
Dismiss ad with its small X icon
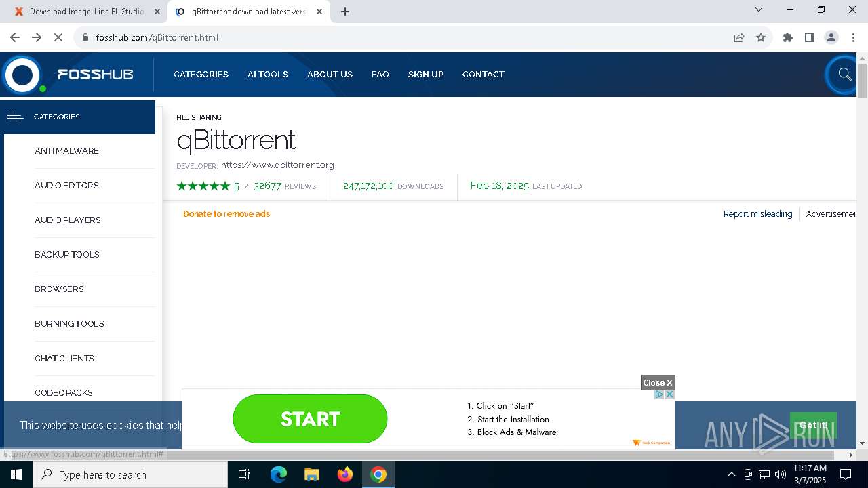click(669, 394)
